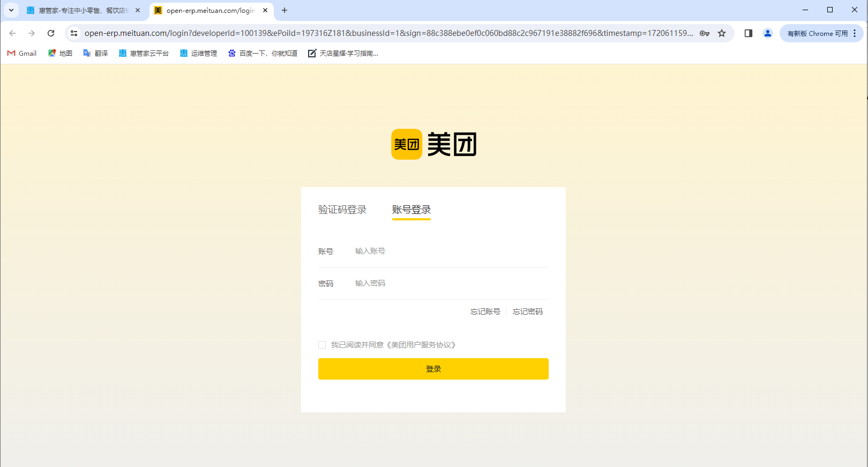Screen dimensions: 868x467
Task: Select the open-erp.meituan.com login tab
Action: click(x=211, y=10)
